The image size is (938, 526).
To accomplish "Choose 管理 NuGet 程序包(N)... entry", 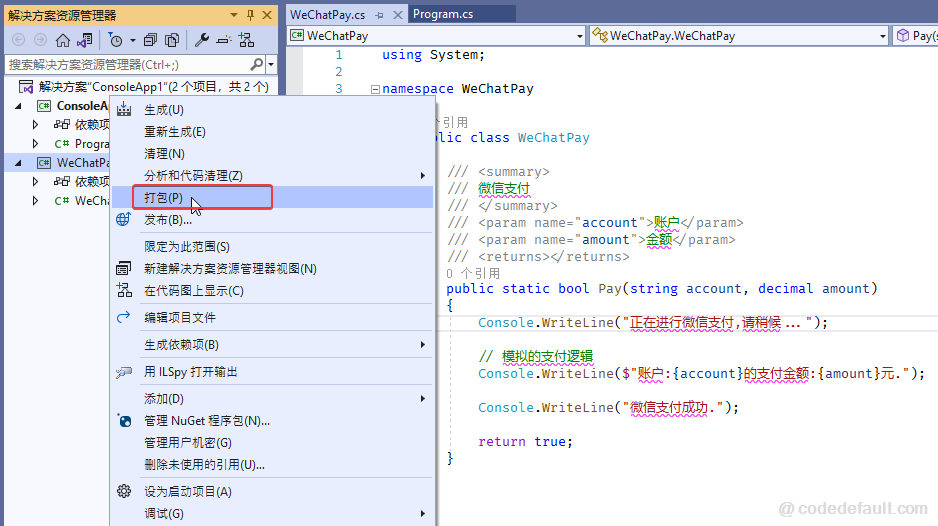I will point(272,421).
